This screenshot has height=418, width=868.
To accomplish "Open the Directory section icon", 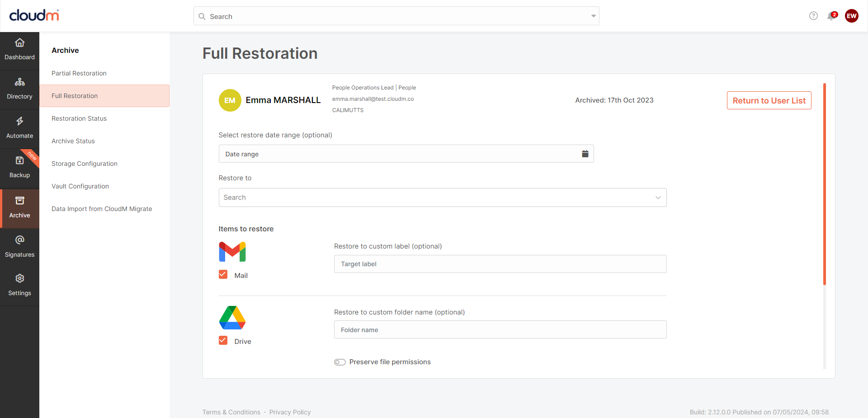I will 19,82.
